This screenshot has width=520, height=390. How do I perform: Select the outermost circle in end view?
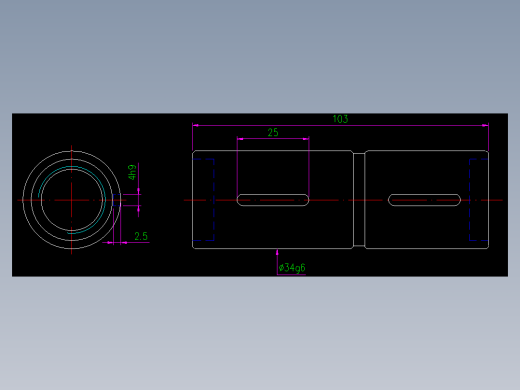[72, 200]
